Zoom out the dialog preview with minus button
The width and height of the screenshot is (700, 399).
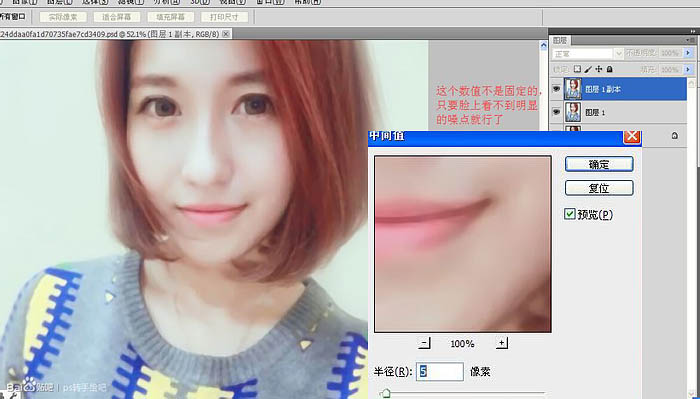click(425, 343)
